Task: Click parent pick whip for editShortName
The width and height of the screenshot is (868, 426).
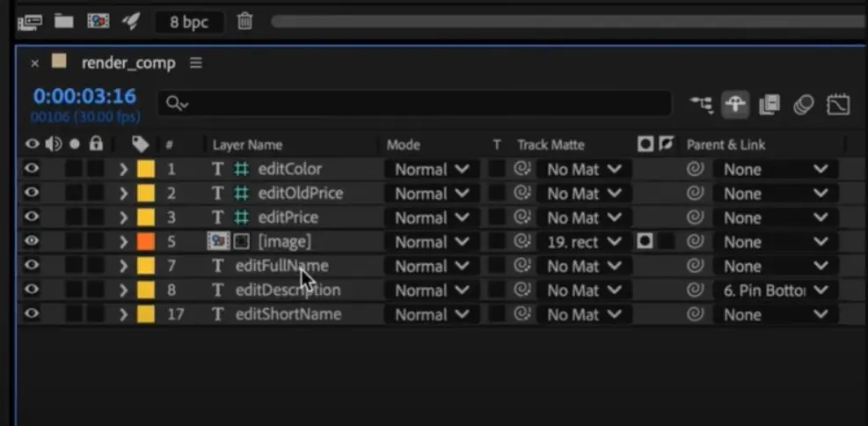Action: click(696, 314)
